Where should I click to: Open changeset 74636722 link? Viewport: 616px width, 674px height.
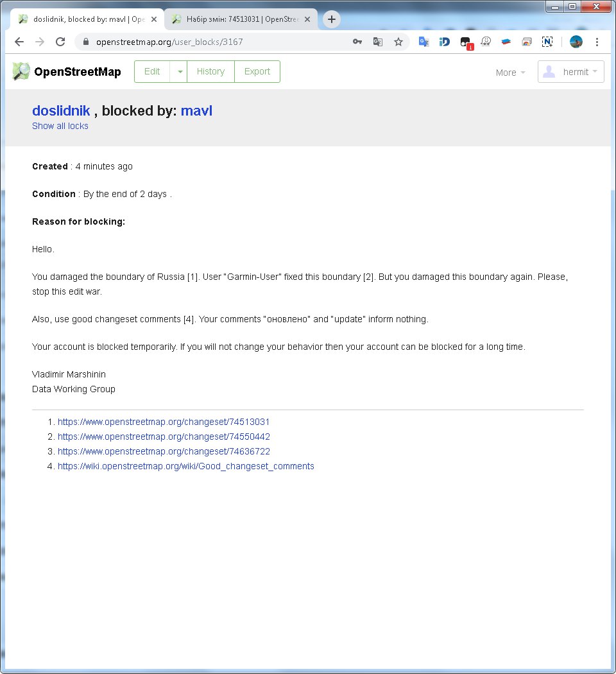(x=164, y=451)
